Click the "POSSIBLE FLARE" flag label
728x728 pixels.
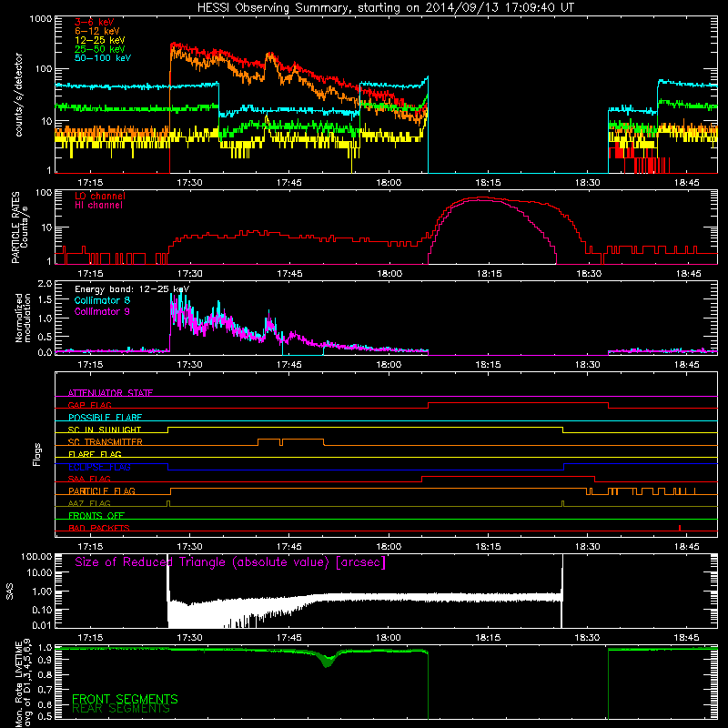tap(105, 418)
